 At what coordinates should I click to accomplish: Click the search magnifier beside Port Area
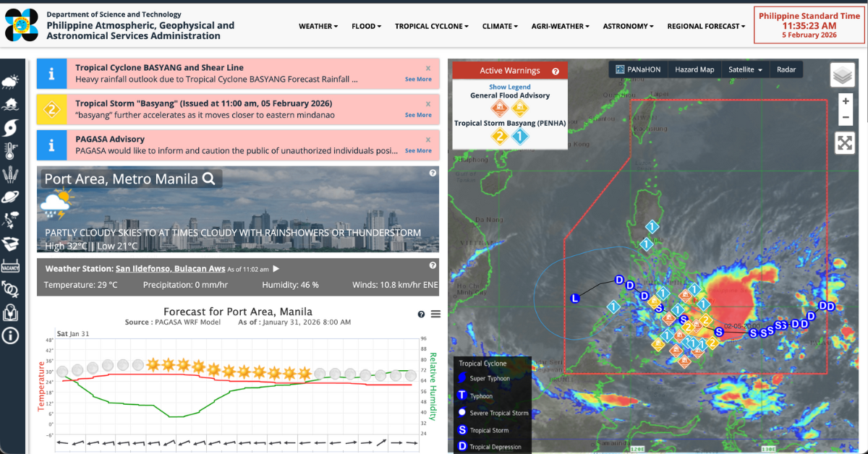[209, 179]
